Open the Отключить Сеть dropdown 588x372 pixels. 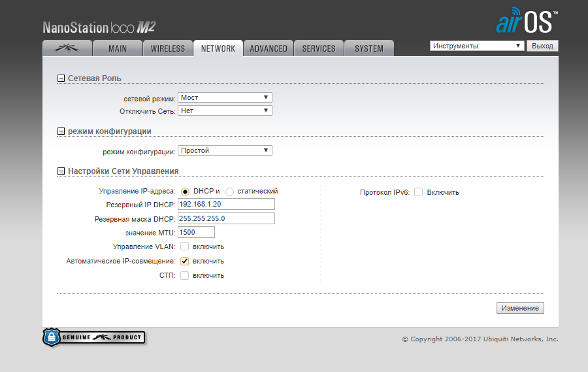pos(225,110)
